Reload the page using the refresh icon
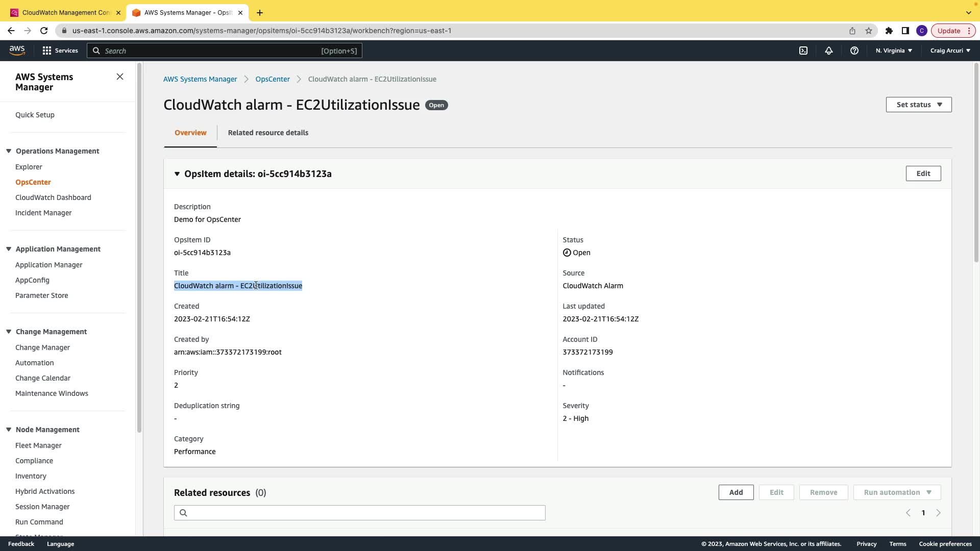Screen dimensions: 980x551 tap(44, 31)
